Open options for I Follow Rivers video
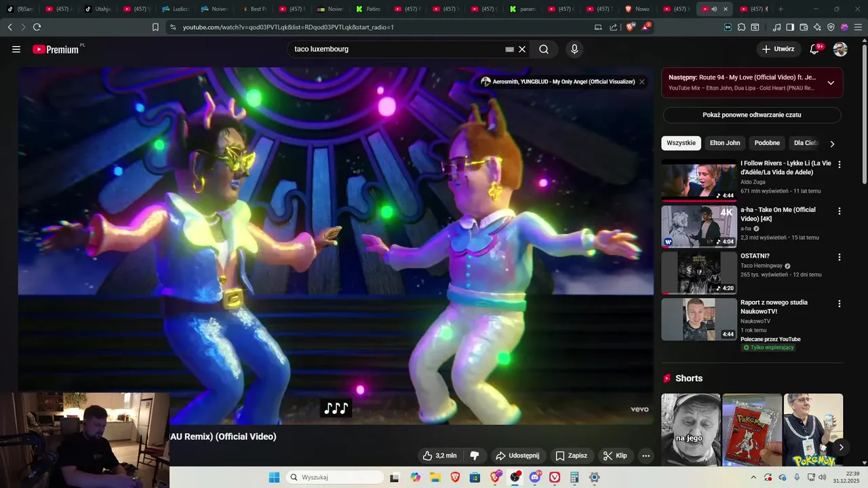 [x=840, y=165]
